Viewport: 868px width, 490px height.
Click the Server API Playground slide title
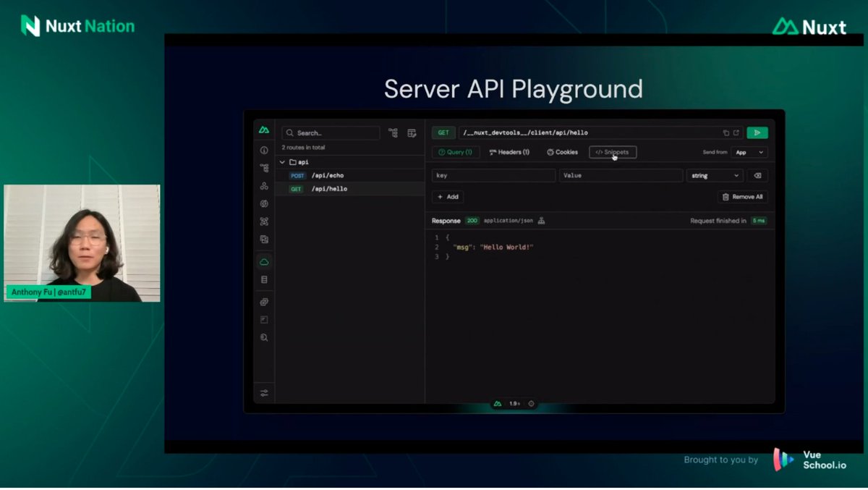pyautogui.click(x=514, y=88)
